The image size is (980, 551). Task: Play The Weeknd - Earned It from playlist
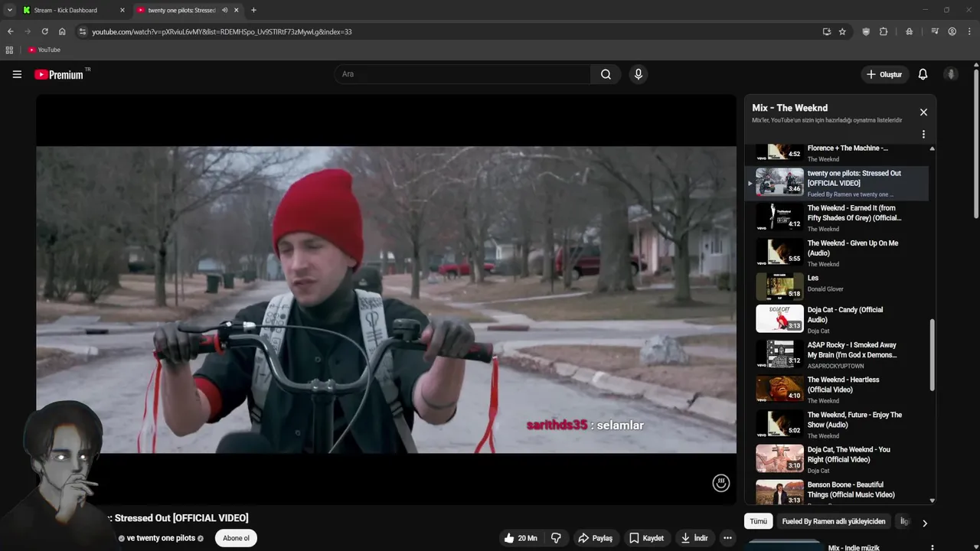[x=838, y=218]
